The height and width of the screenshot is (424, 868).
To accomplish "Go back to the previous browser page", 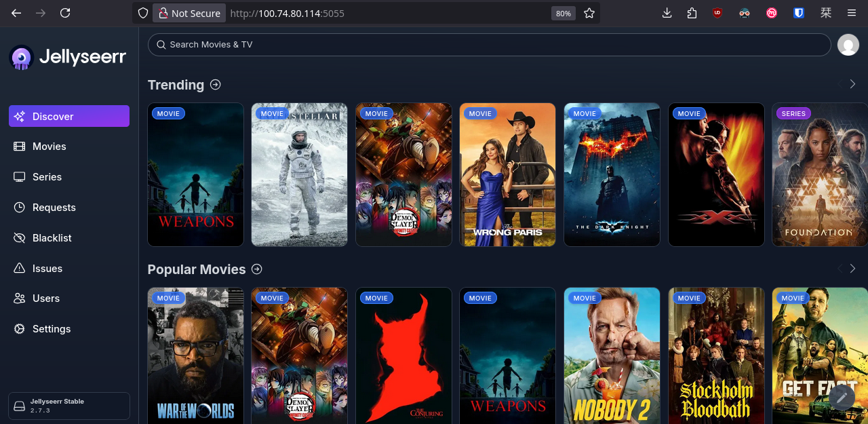I will click(16, 13).
